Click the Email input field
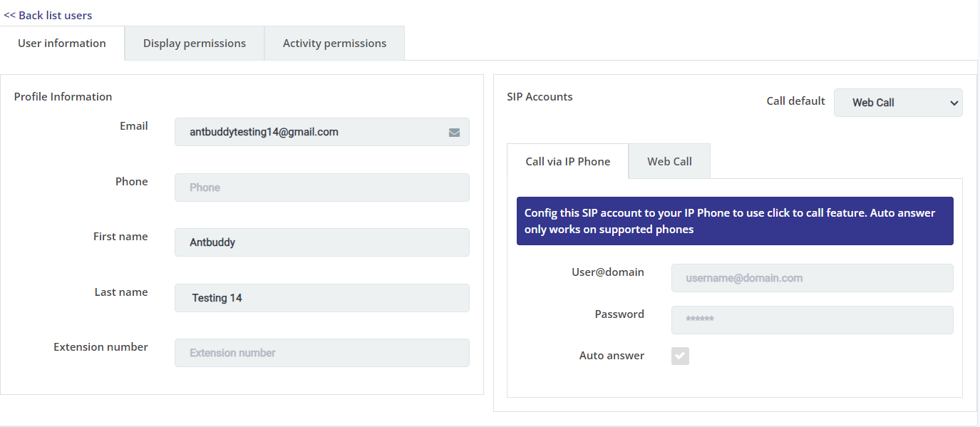The width and height of the screenshot is (980, 427). coord(314,132)
